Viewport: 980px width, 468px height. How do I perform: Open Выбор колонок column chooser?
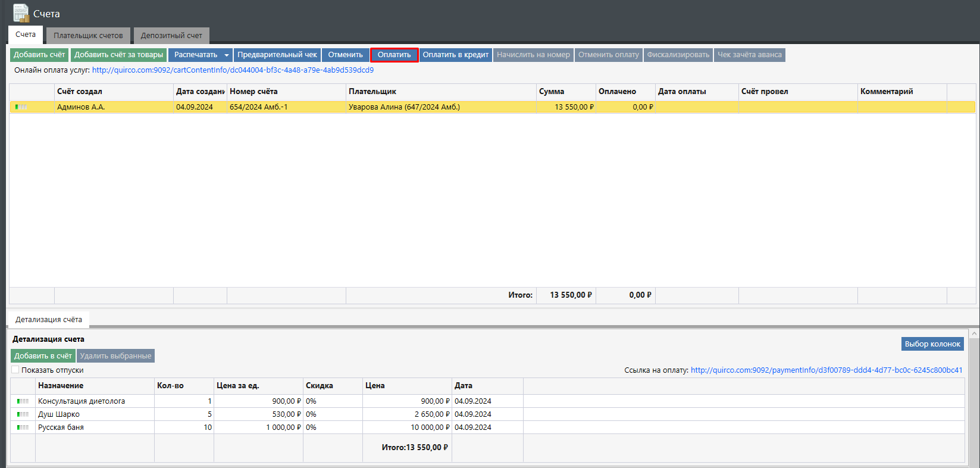click(932, 344)
